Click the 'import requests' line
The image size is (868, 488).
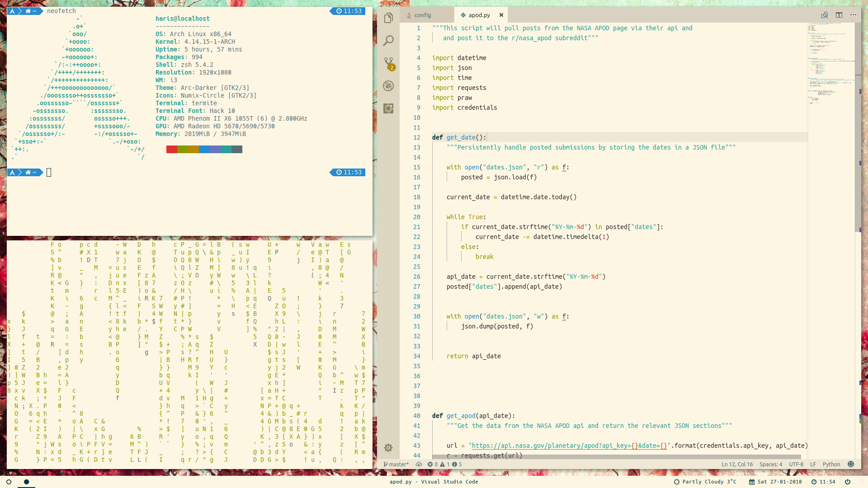(x=459, y=88)
